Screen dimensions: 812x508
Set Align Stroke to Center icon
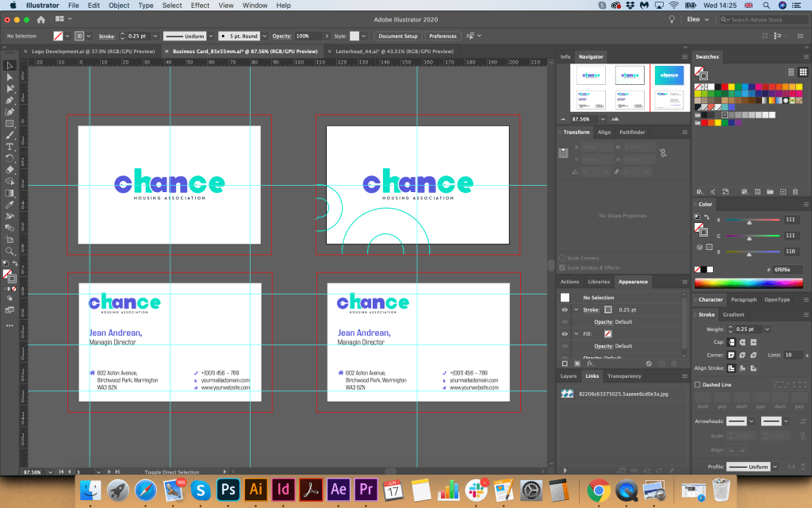731,368
